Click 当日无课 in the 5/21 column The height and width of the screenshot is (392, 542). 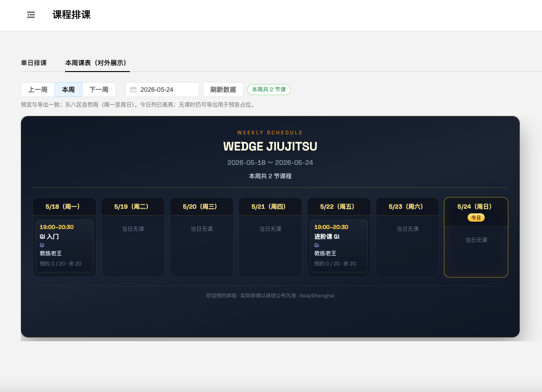click(270, 229)
